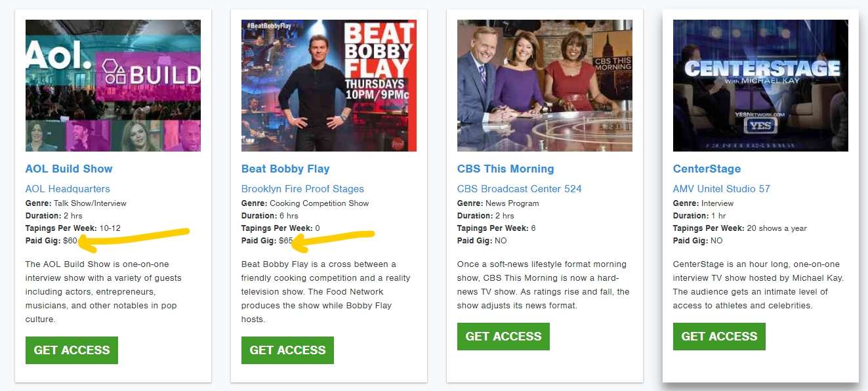This screenshot has width=868, height=391.
Task: Visit the AMV Unitel Studio 57 link
Action: 722,189
